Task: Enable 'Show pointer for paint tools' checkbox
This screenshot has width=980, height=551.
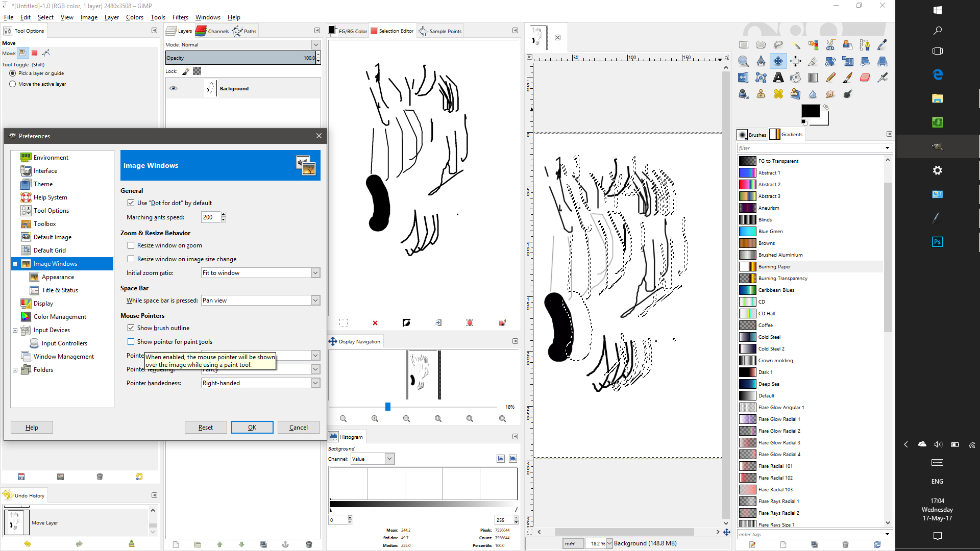Action: tap(131, 342)
